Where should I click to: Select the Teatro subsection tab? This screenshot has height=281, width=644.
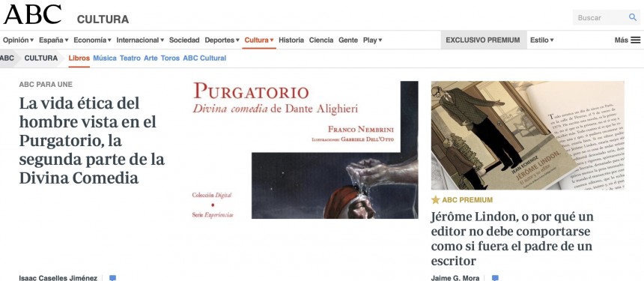pyautogui.click(x=130, y=58)
